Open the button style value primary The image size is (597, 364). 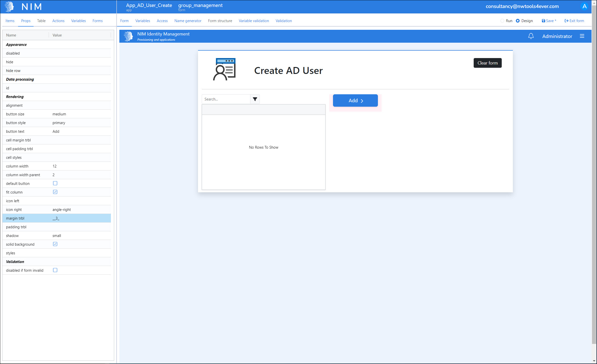tap(59, 123)
